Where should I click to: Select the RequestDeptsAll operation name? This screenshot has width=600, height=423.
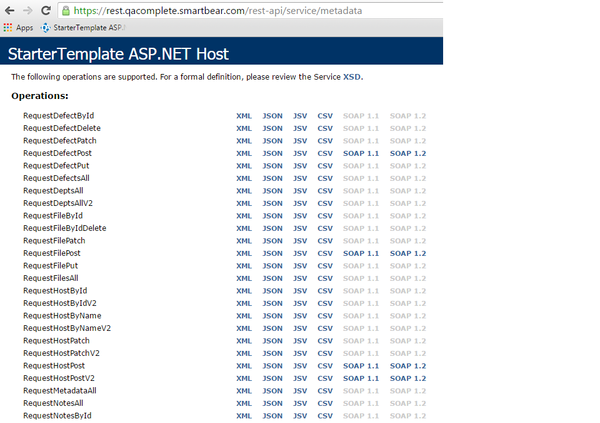[53, 191]
